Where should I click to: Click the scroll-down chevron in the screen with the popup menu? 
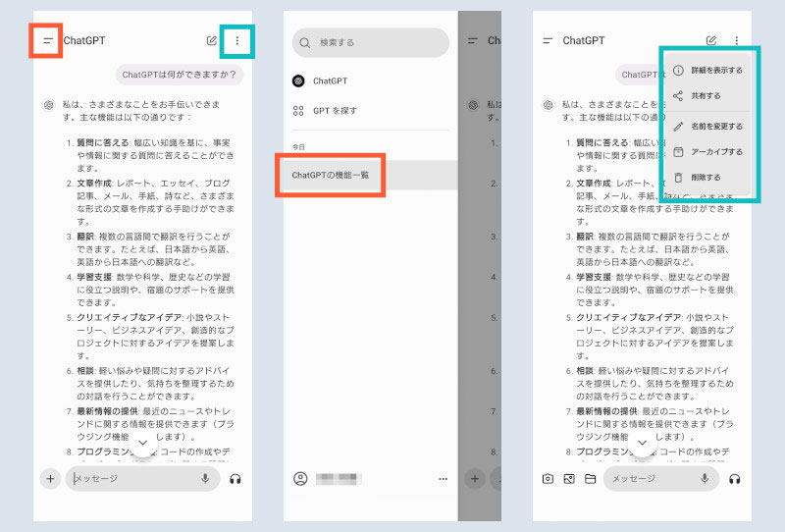[643, 443]
